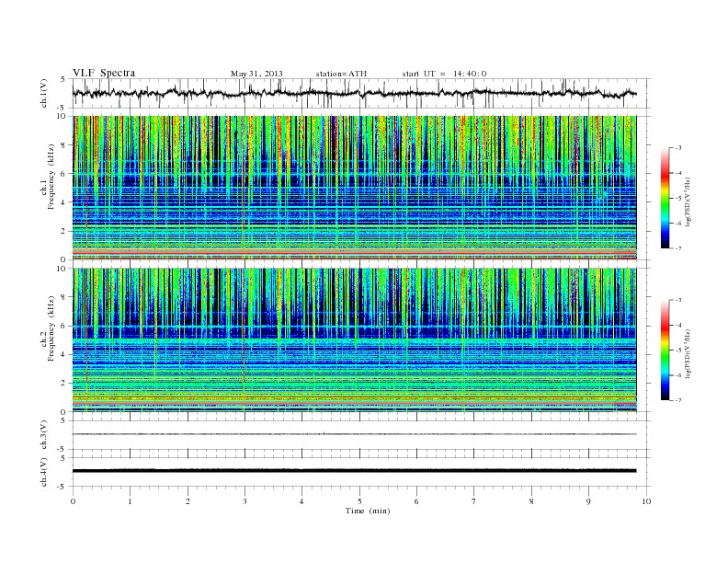Click the 'ch.3(V)' axis label
Viewport: 728px width, 563px height.
(44, 435)
